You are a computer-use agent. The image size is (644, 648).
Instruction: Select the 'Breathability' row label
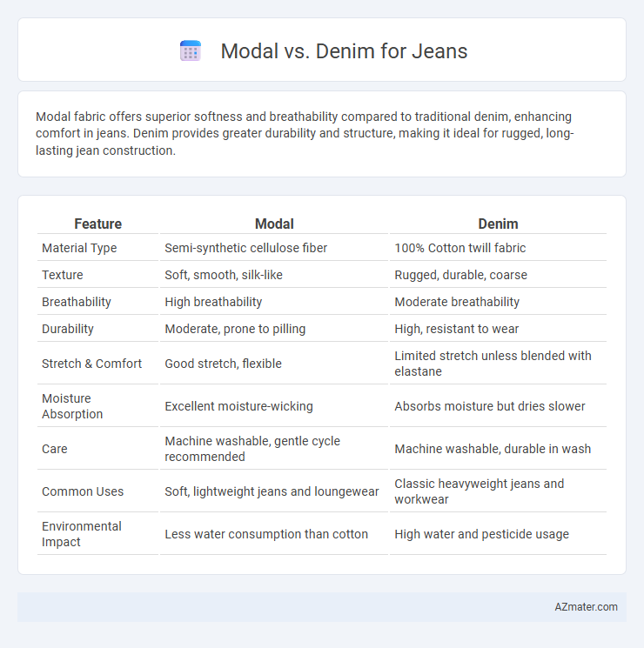pyautogui.click(x=77, y=302)
